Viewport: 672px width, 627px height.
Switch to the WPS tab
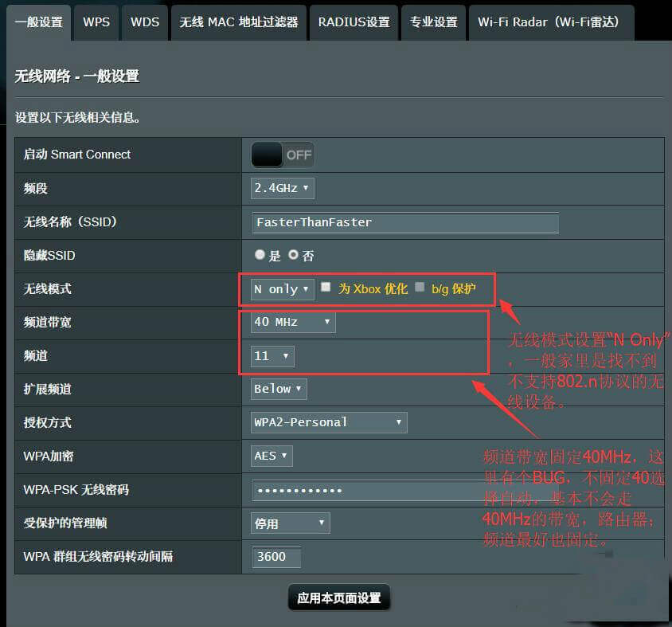pyautogui.click(x=96, y=22)
